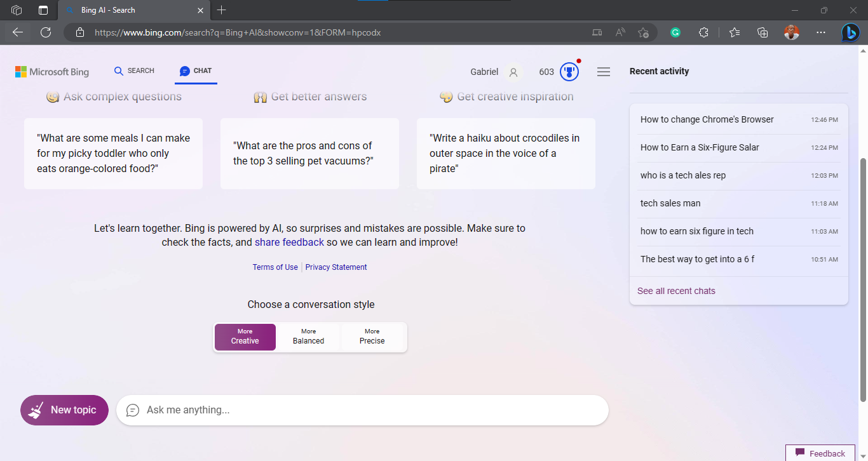The image size is (868, 461).
Task: Open recent chat The best way to get into a 6 f
Action: (x=739, y=259)
